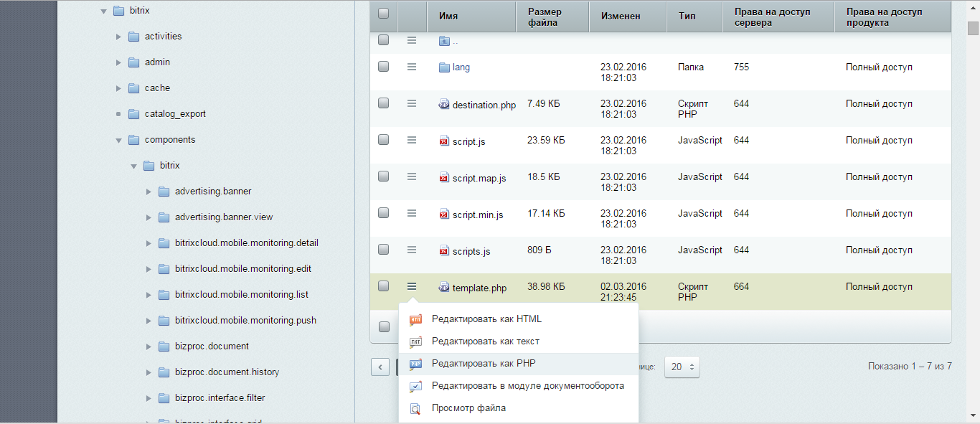This screenshot has height=424, width=980.
Task: Open the page size dropdown showing 20
Action: point(682,367)
